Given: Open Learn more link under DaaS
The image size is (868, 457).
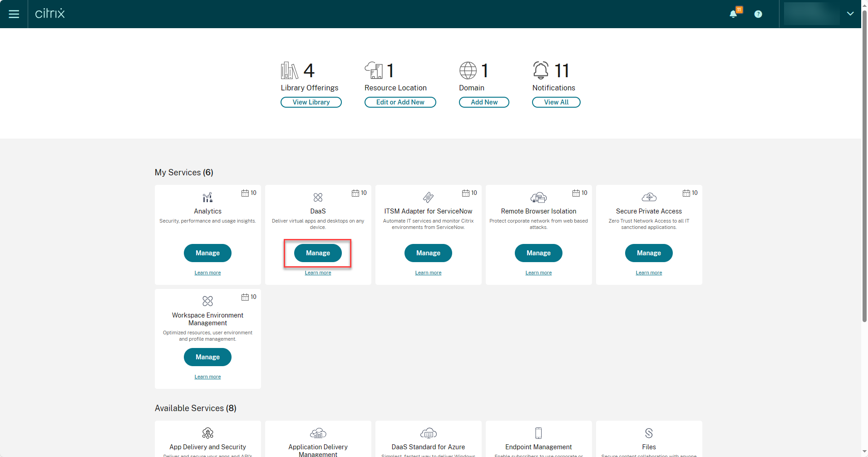Looking at the screenshot, I should (318, 273).
